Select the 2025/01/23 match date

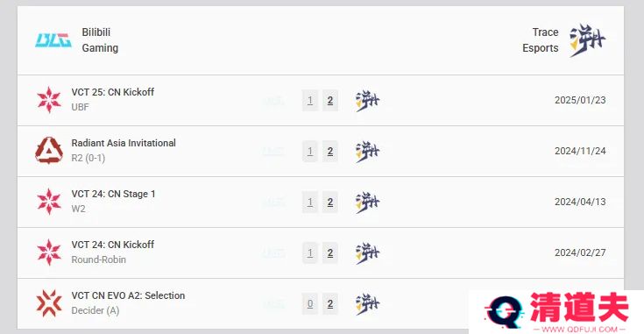[580, 100]
